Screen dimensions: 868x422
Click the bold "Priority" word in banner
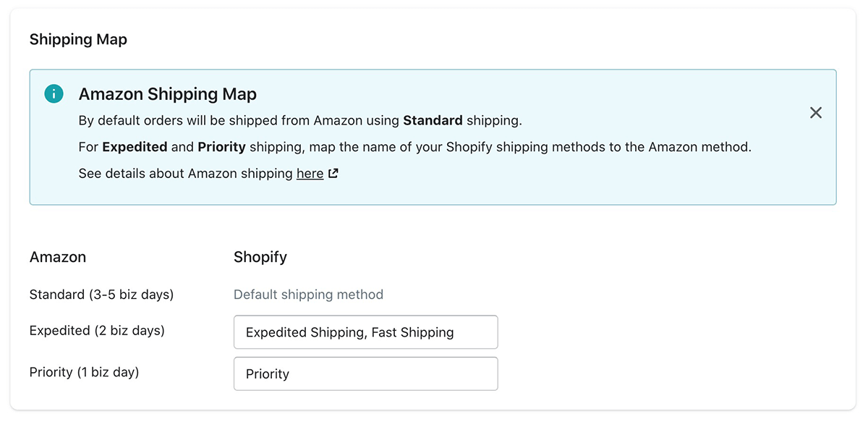click(221, 147)
